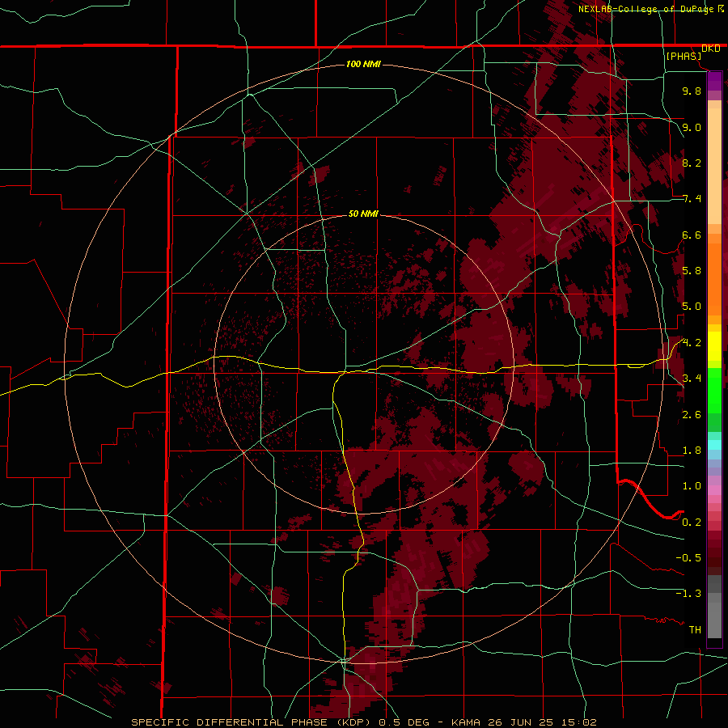The image size is (728, 728).
Task: Click the [PHAS] unit label
Action: [x=684, y=57]
